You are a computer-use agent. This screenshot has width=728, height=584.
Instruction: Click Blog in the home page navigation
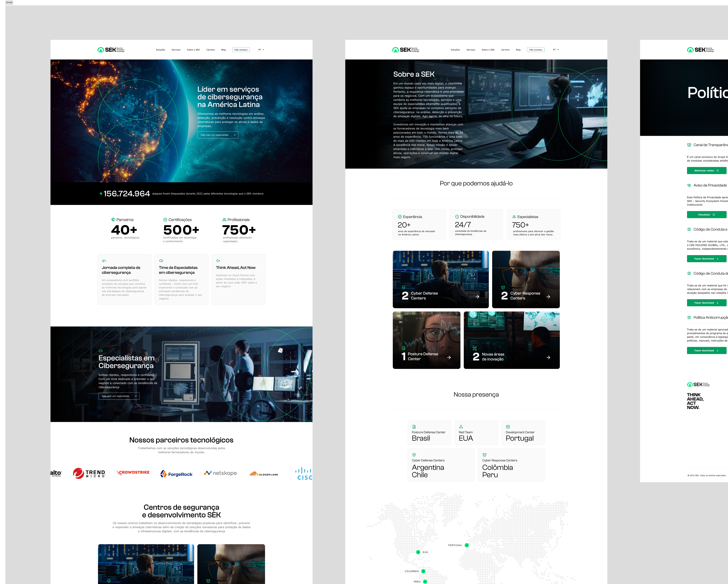(x=223, y=50)
